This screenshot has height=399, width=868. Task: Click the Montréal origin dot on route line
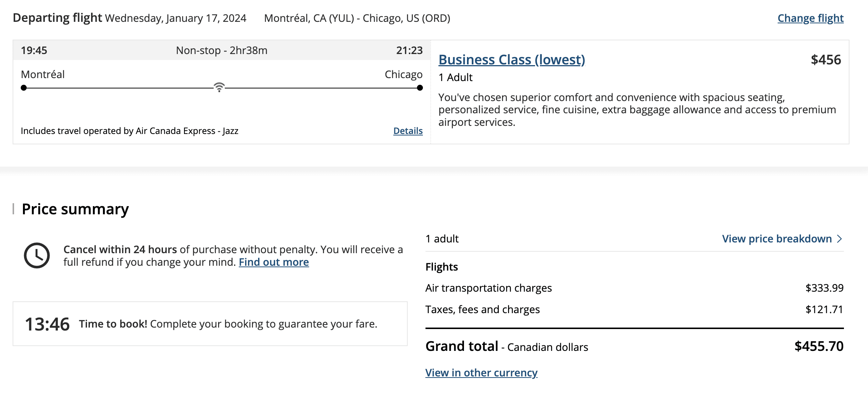tap(24, 88)
